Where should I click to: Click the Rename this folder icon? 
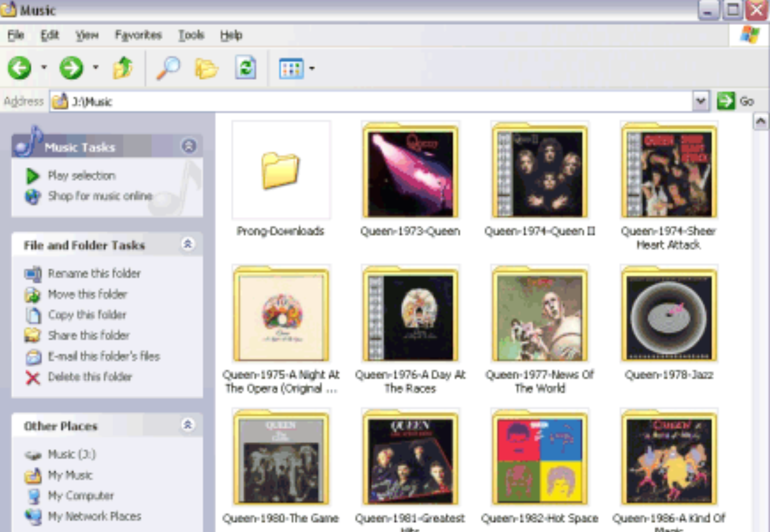pyautogui.click(x=33, y=274)
